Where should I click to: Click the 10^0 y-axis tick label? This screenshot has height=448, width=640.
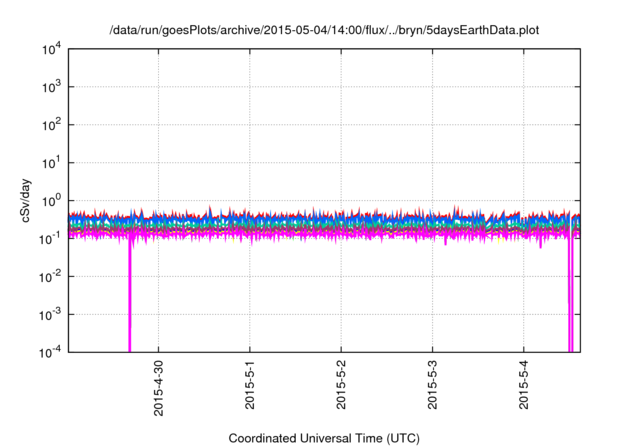pyautogui.click(x=51, y=201)
